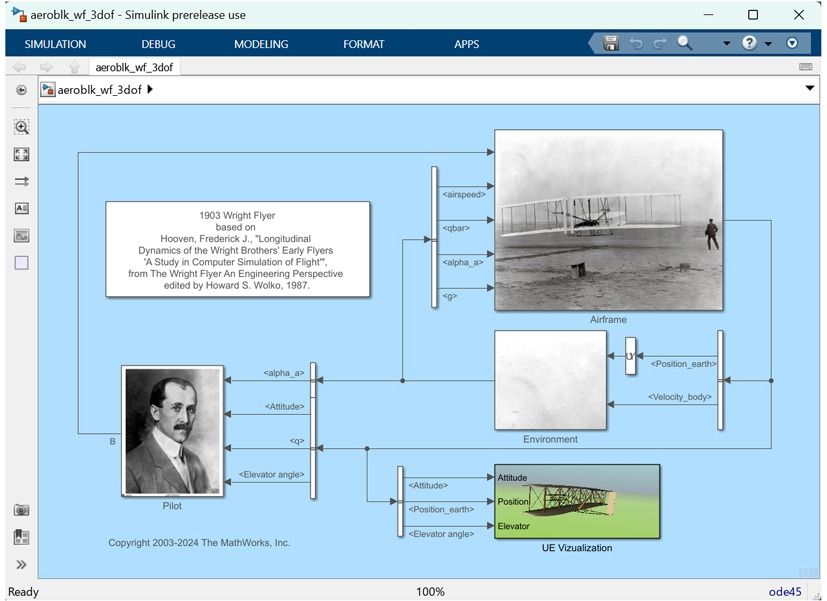Screen dimensions: 827x601
Task: Add an annotation using the A icon
Action: click(x=20, y=208)
